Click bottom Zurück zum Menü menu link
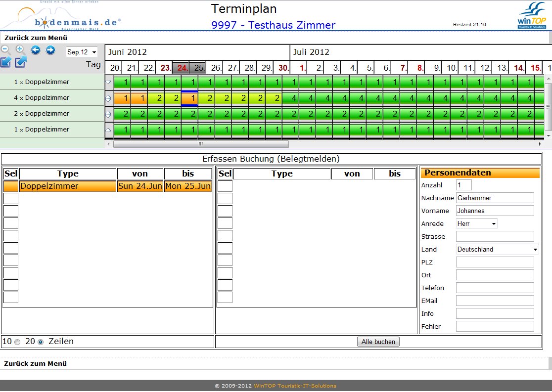 [36, 363]
